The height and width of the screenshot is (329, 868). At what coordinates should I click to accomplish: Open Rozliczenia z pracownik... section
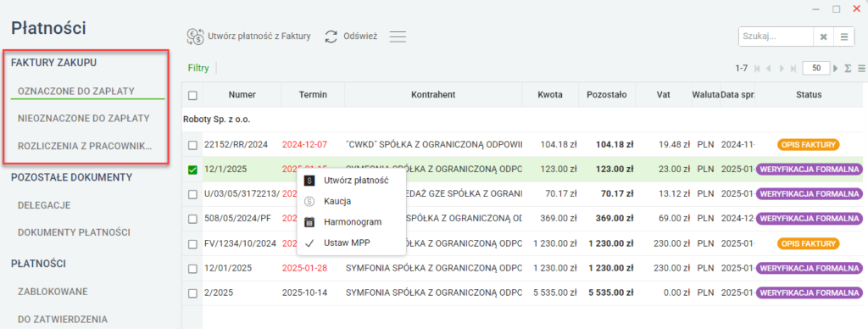[x=86, y=146]
